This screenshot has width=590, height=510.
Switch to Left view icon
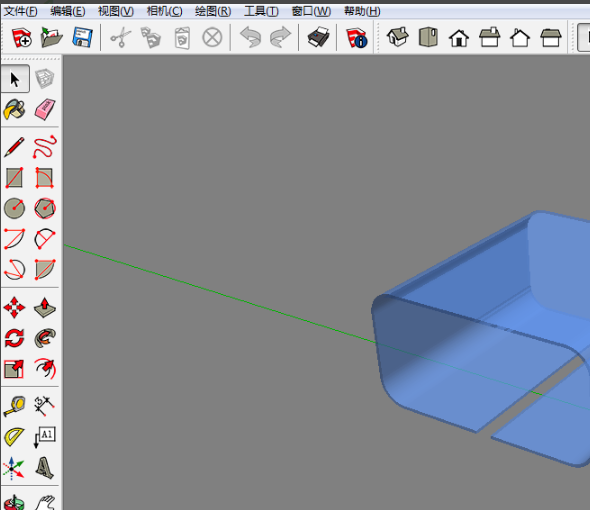551,38
